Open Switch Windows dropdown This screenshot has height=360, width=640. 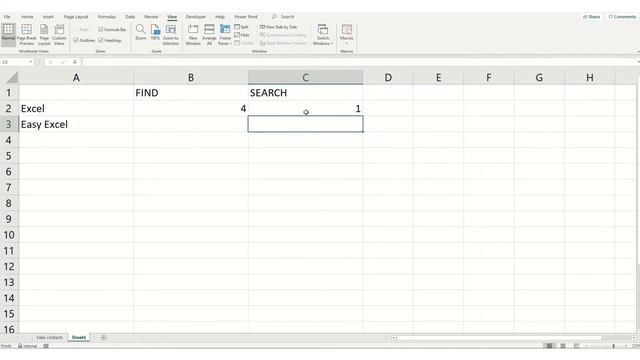[x=323, y=34]
